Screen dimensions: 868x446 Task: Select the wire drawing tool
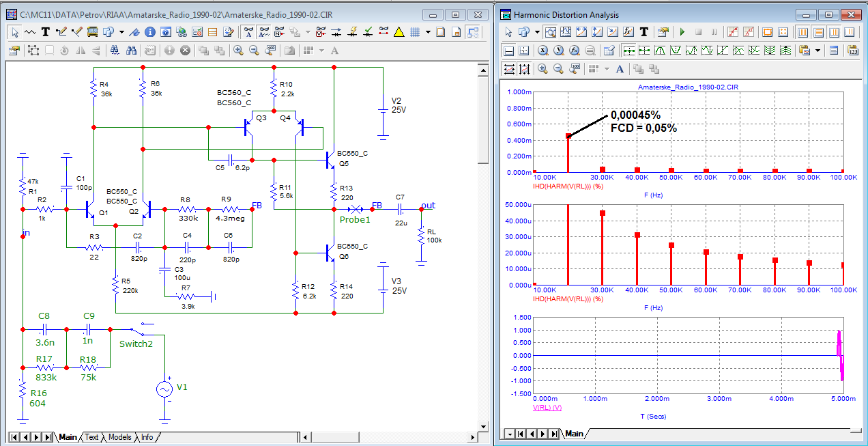point(61,31)
